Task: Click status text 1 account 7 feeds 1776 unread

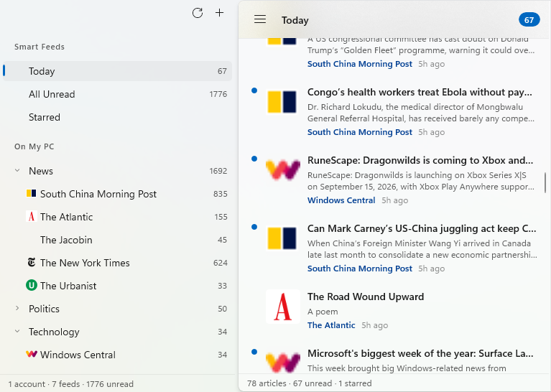Action: pyautogui.click(x=70, y=384)
